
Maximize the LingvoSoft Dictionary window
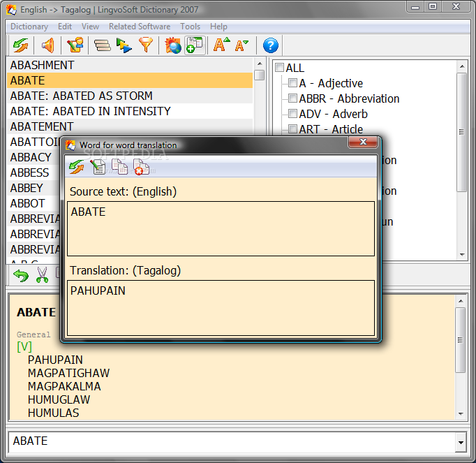click(x=432, y=6)
